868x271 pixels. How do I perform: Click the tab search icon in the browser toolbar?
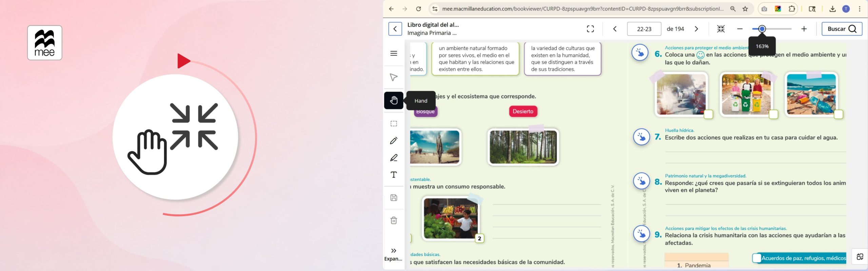tap(812, 9)
